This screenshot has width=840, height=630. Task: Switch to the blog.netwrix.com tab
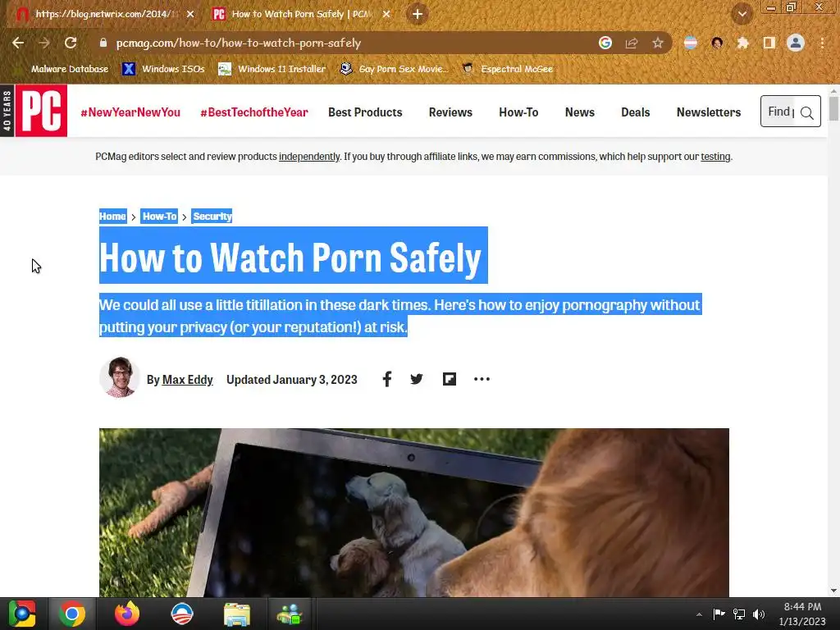tap(104, 14)
